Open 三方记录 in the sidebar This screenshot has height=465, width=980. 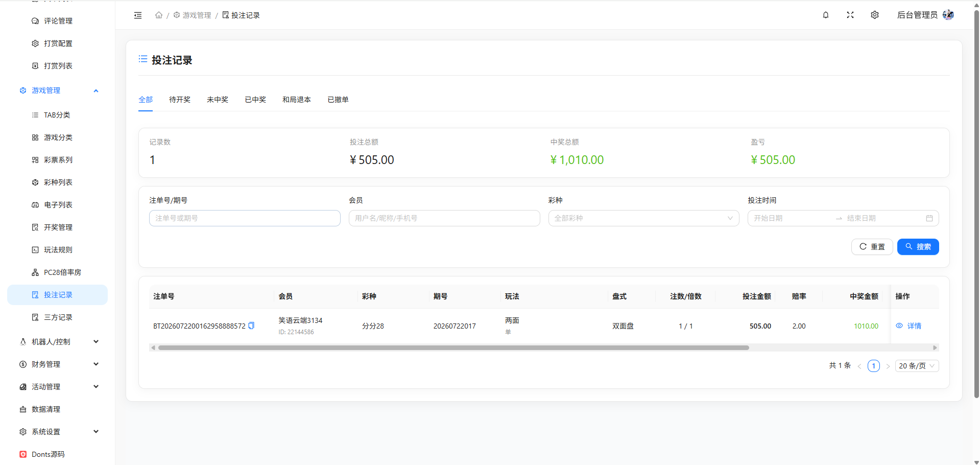click(57, 317)
